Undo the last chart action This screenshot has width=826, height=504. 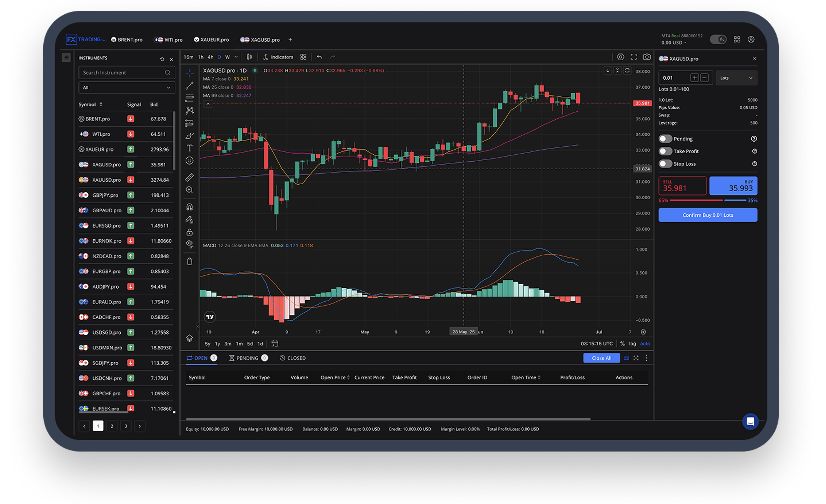(319, 57)
